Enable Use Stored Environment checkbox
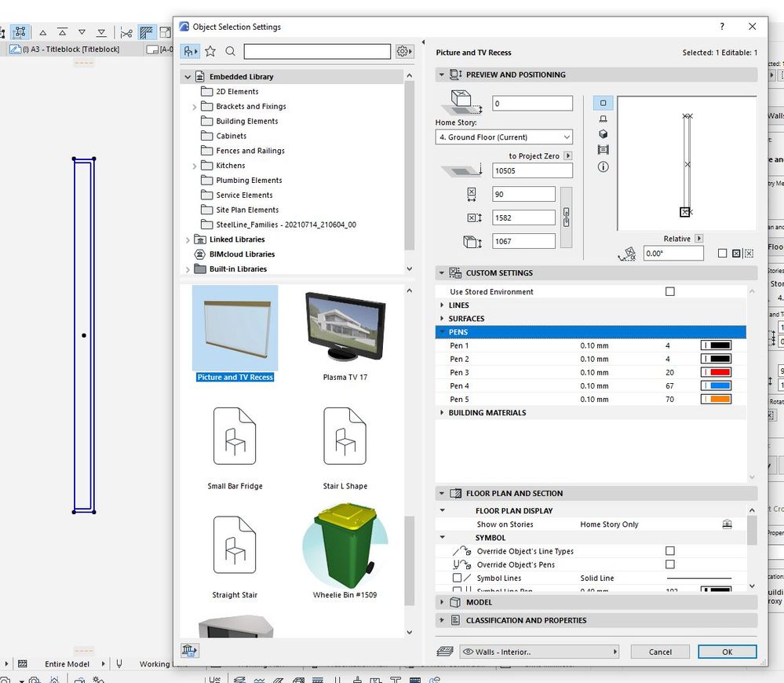 coord(669,291)
